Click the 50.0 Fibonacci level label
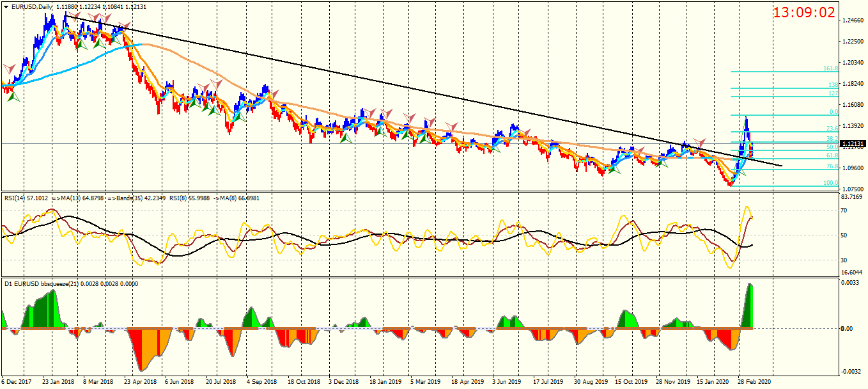The image size is (868, 389). pos(832,147)
